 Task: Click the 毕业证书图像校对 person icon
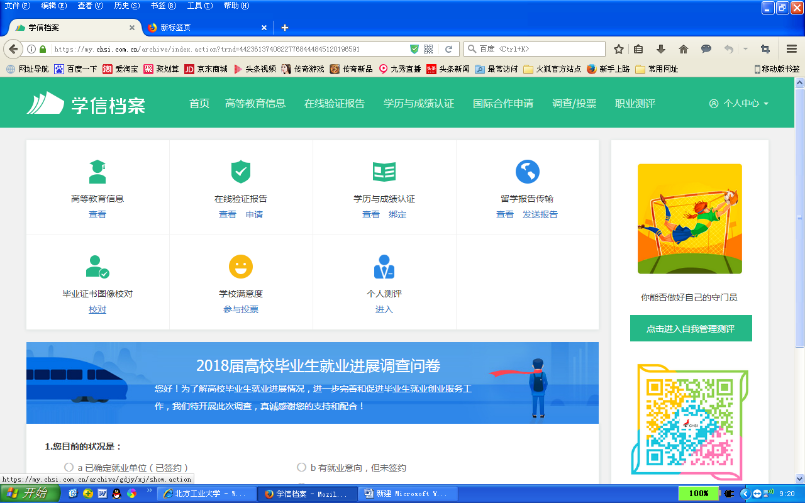pyautogui.click(x=97, y=267)
